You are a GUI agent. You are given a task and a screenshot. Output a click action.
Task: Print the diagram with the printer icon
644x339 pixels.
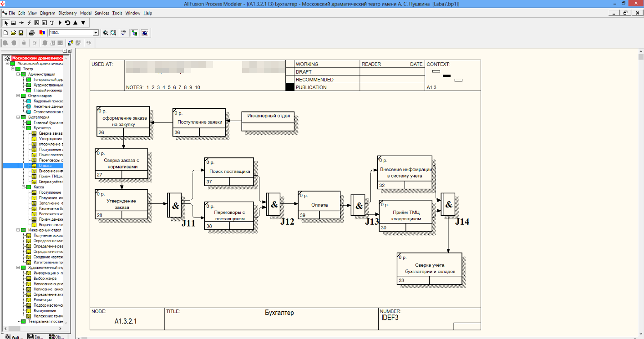32,33
